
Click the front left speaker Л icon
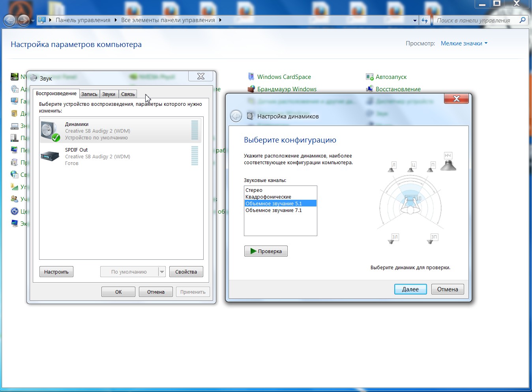point(392,167)
